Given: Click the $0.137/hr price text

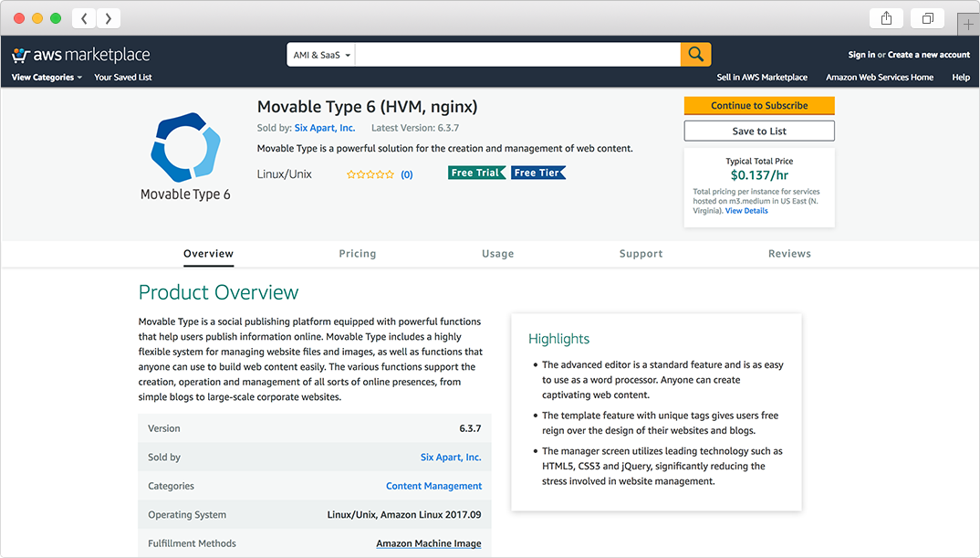Looking at the screenshot, I should [x=759, y=175].
